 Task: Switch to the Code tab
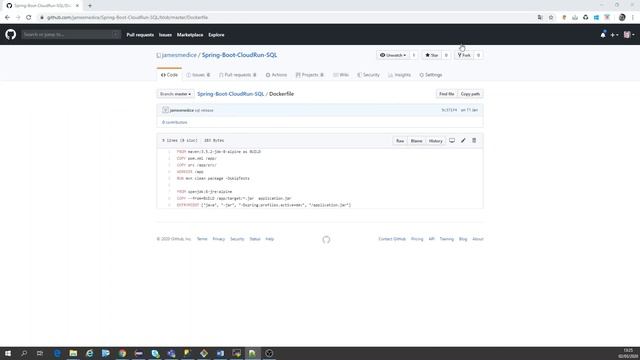pyautogui.click(x=169, y=75)
